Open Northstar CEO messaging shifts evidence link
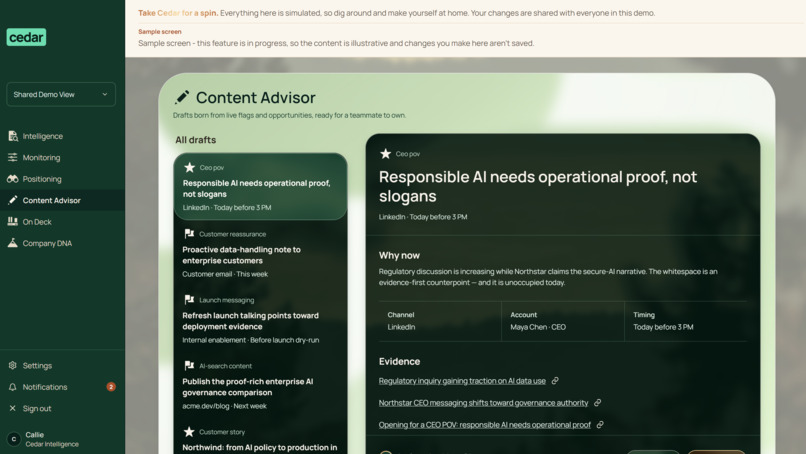Image resolution: width=806 pixels, height=454 pixels. 483,403
